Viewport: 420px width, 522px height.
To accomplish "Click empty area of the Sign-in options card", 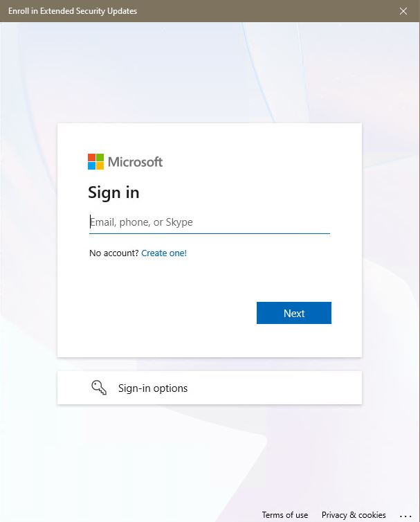I will 276,388.
